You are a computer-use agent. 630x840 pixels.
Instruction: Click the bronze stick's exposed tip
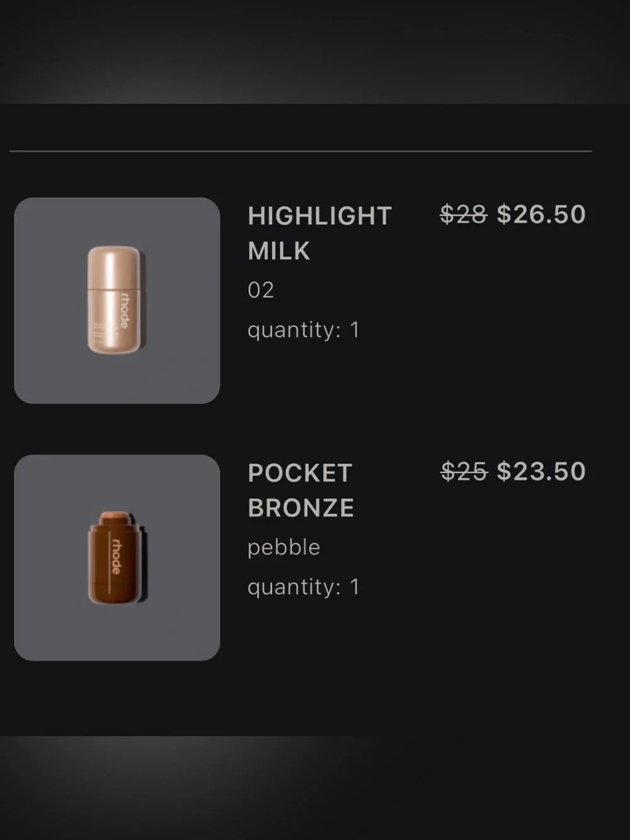tap(115, 517)
